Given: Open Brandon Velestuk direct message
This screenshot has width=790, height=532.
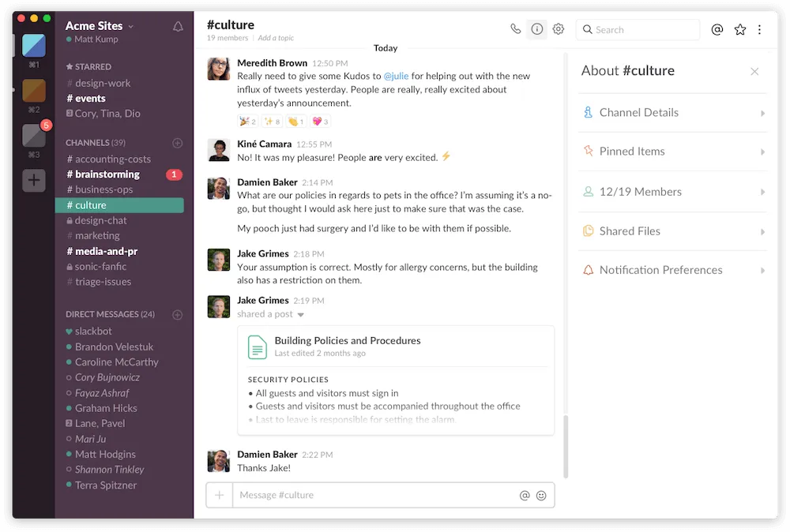Looking at the screenshot, I should [x=110, y=347].
